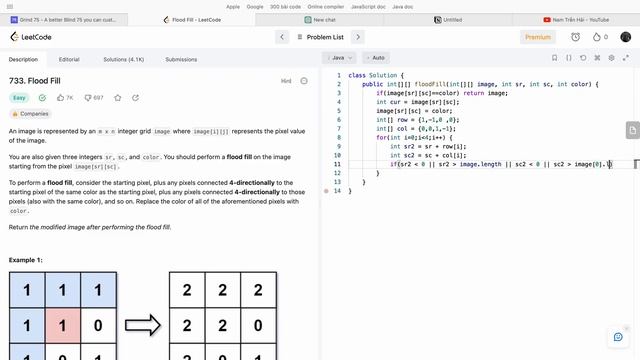Open the Google bookmark
The height and width of the screenshot is (360, 640).
tap(255, 7)
